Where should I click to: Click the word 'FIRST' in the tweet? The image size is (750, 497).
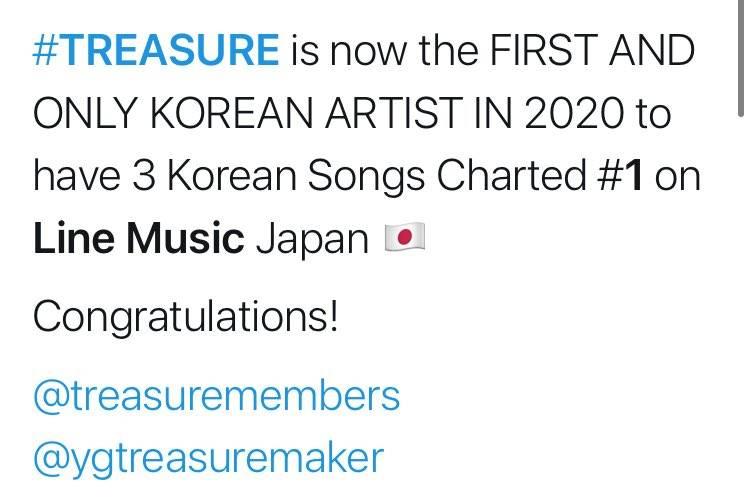544,50
